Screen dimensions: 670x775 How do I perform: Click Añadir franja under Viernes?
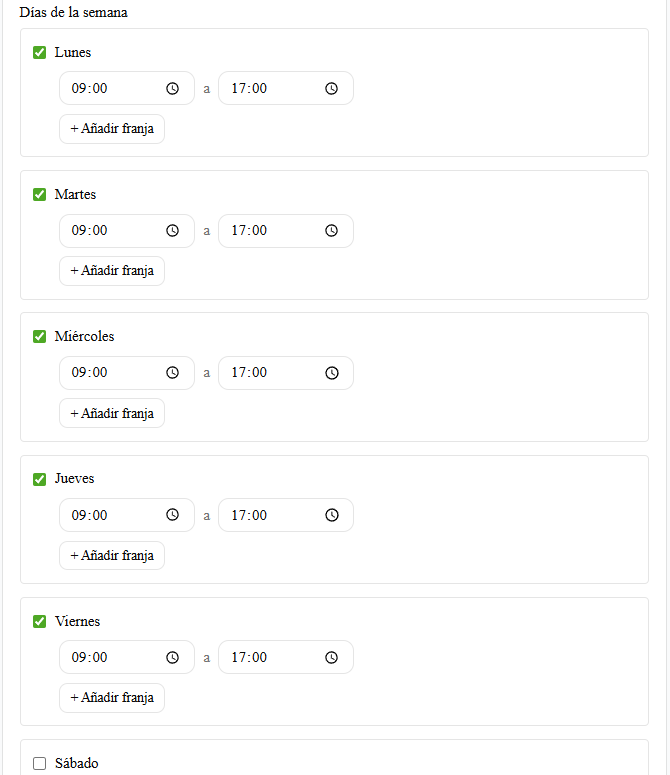112,698
